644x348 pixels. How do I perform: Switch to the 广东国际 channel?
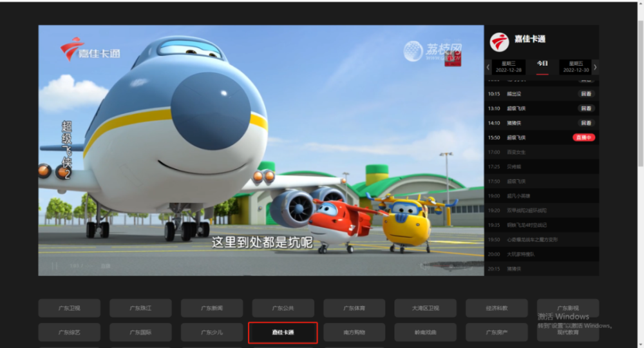click(140, 333)
